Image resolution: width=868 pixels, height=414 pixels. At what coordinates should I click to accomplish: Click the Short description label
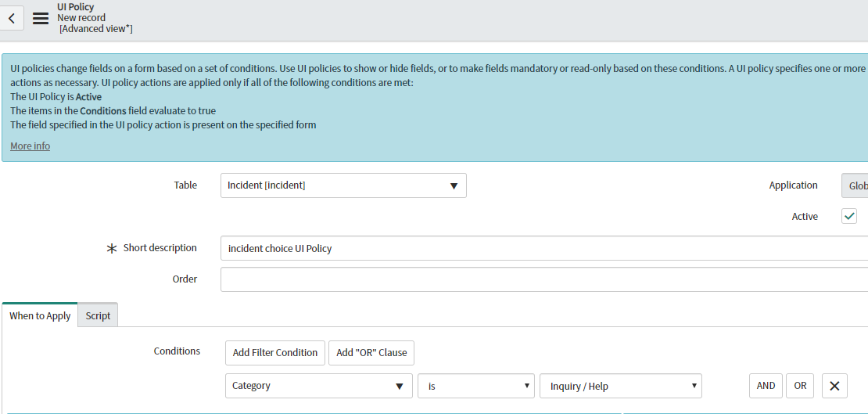160,248
